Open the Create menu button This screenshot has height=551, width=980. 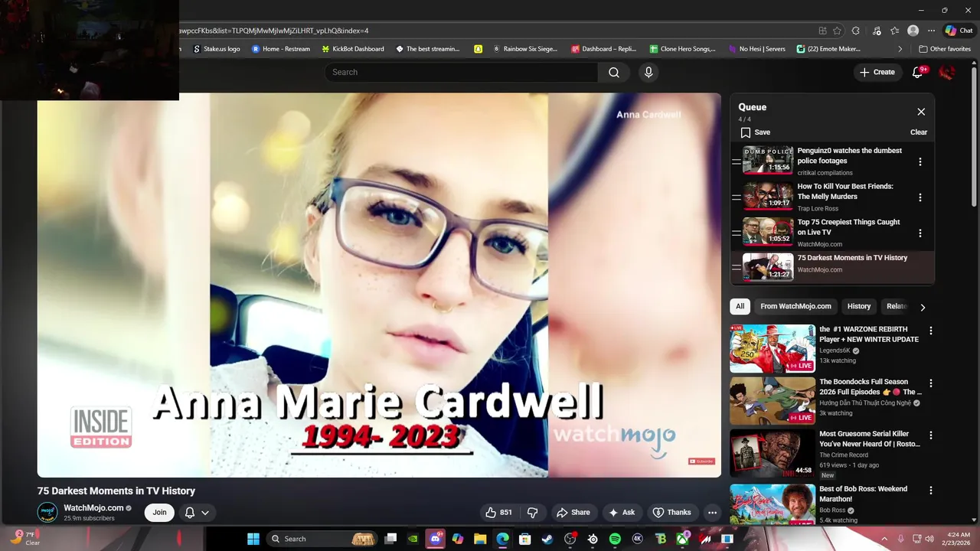click(877, 72)
